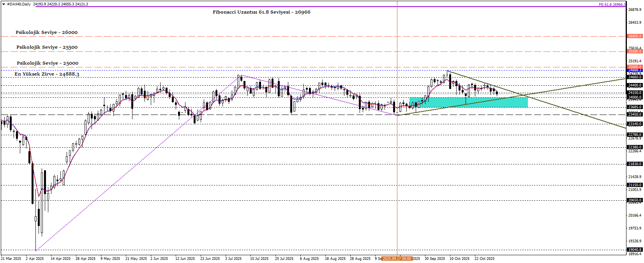Click the '14 Apr 2025' date label
This screenshot has width=644, height=263.
(x=61, y=259)
